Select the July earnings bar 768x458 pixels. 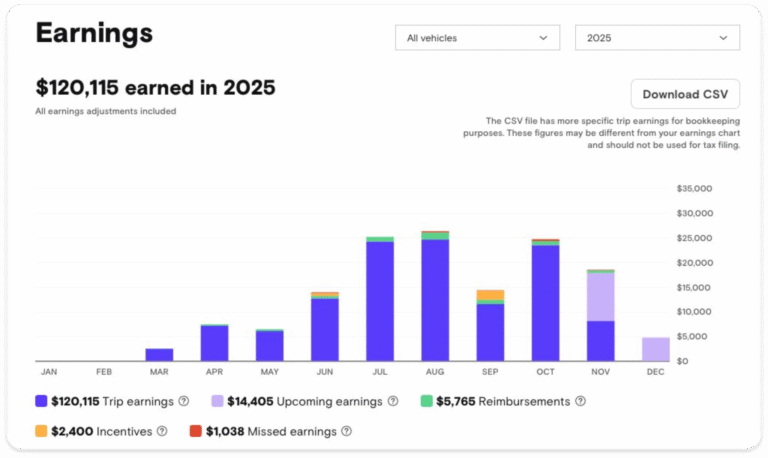pos(380,300)
